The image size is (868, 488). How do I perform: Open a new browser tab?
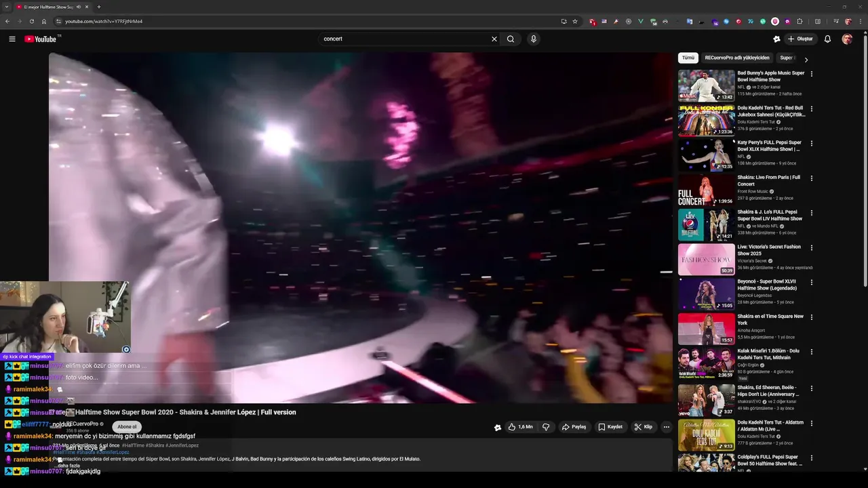tap(99, 7)
